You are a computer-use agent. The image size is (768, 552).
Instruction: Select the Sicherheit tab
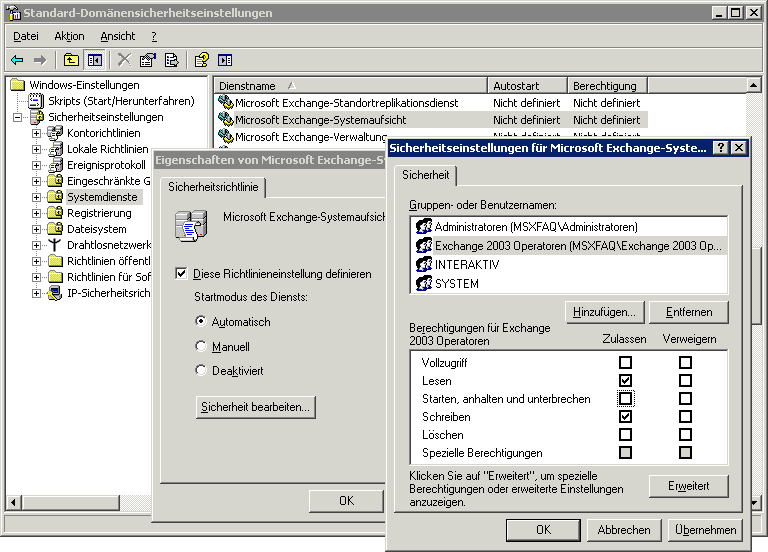(x=425, y=175)
